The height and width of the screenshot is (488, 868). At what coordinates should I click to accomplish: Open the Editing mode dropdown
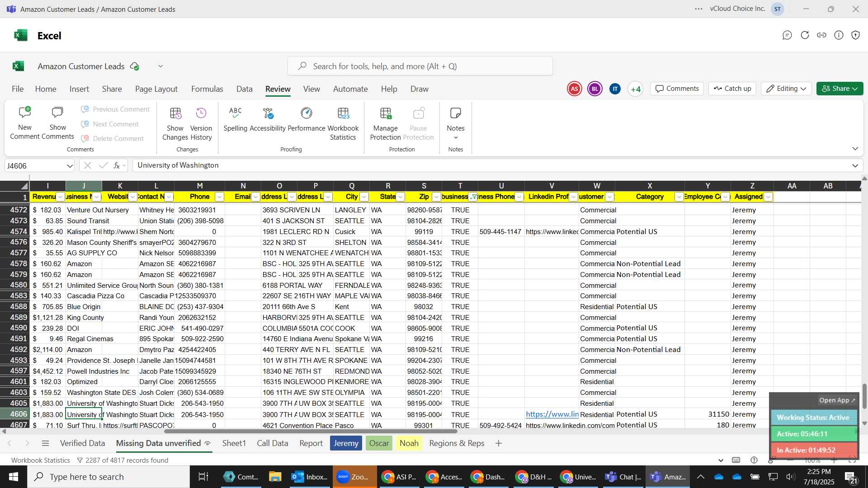tap(786, 89)
